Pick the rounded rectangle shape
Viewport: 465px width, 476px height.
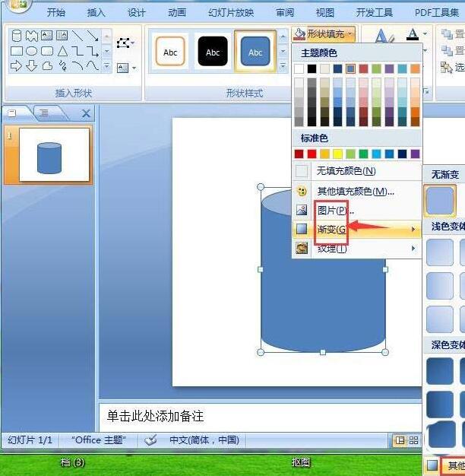click(x=46, y=51)
